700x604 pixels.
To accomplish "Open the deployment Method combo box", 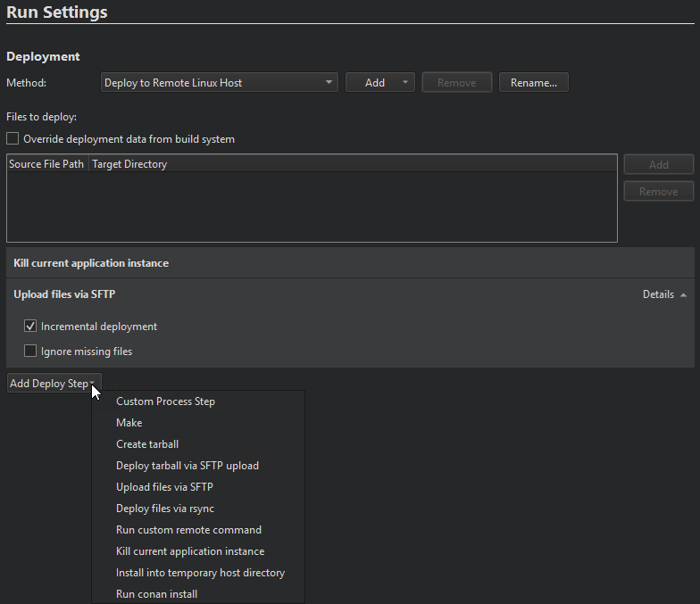I will pyautogui.click(x=219, y=83).
